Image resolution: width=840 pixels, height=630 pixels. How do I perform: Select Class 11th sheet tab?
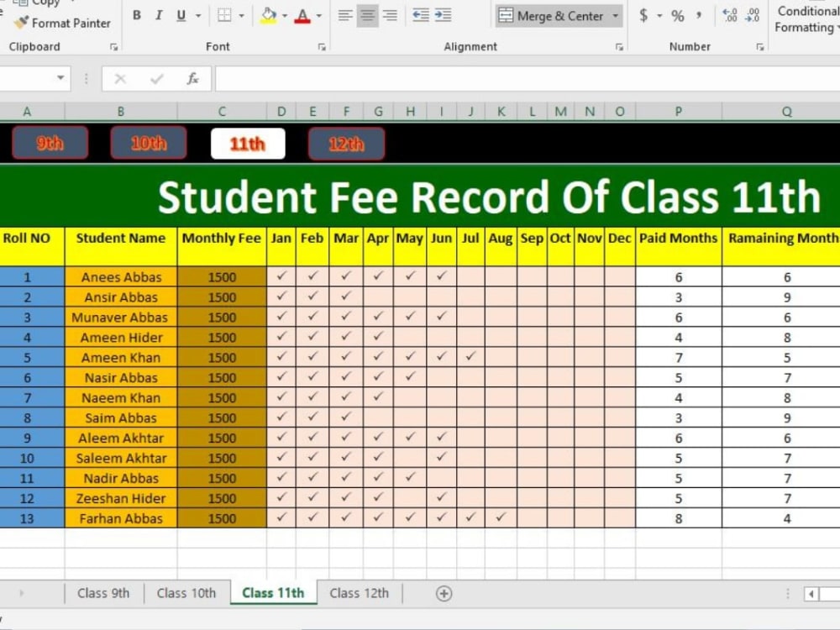coord(273,593)
